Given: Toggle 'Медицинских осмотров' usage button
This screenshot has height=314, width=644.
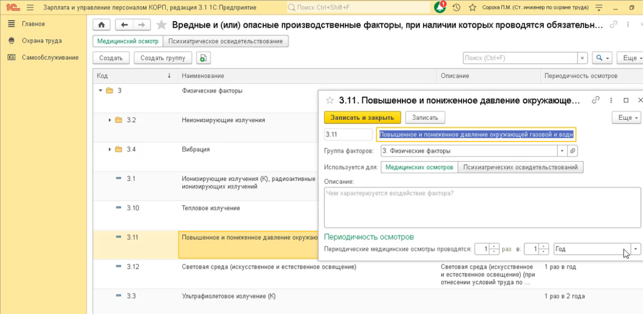Looking at the screenshot, I should (419, 167).
